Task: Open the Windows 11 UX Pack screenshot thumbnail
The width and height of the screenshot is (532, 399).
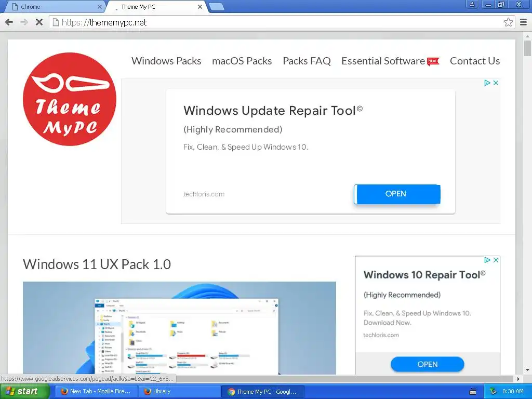Action: (179, 328)
